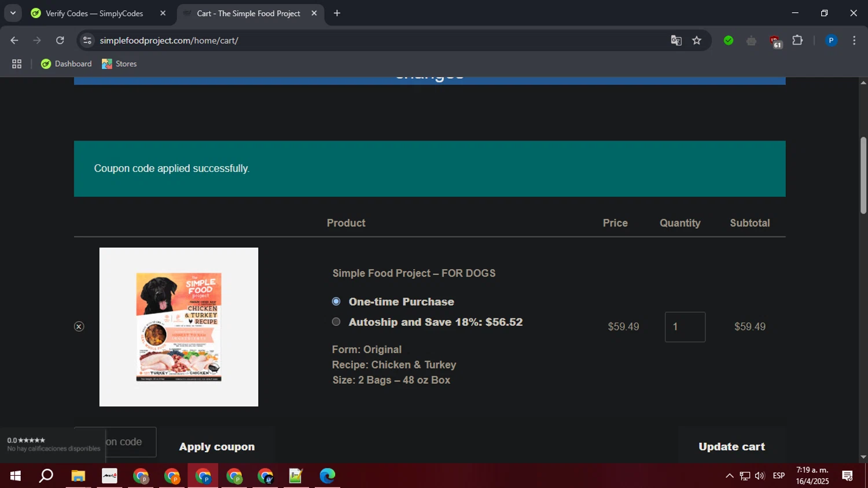Click the Size: 2 Bags – 48 oz Box text
Image resolution: width=868 pixels, height=488 pixels.
pyautogui.click(x=391, y=380)
